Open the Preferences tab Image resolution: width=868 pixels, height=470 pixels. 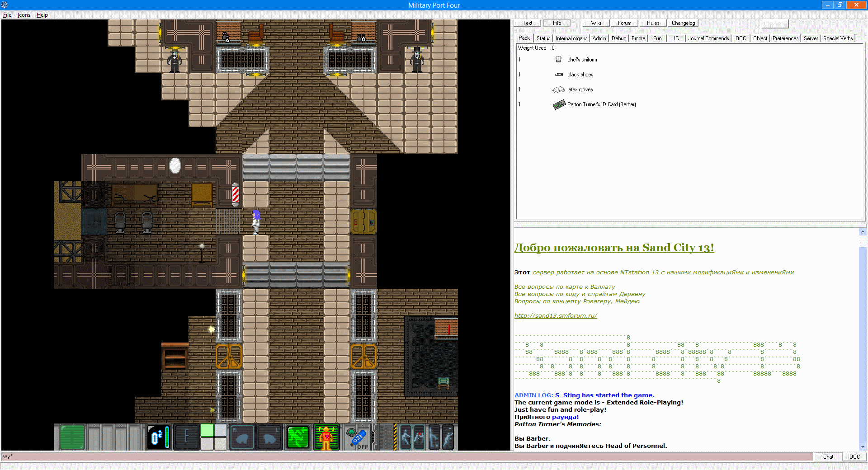tap(786, 38)
